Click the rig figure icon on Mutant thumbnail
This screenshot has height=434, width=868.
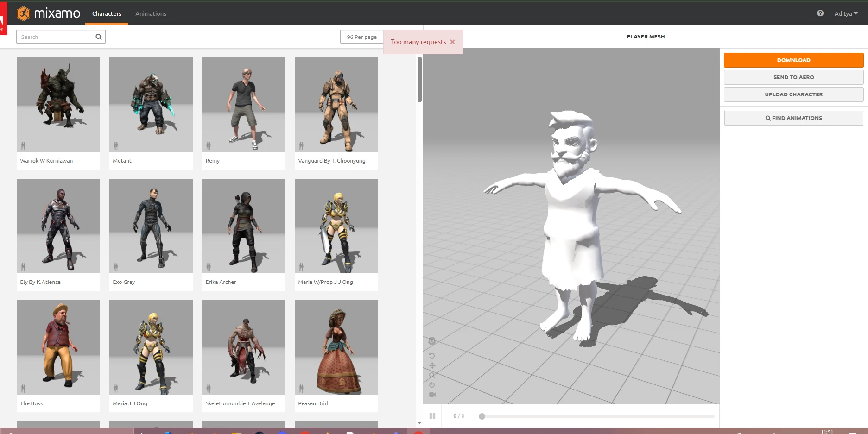(x=116, y=146)
